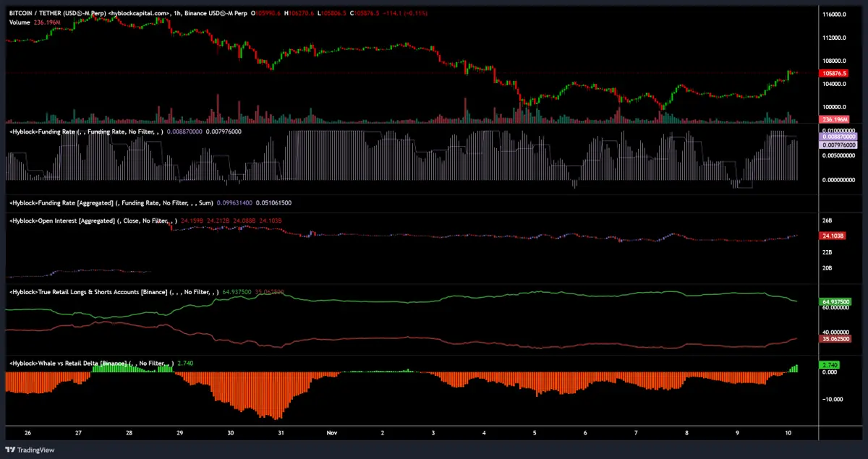This screenshot has width=868, height=459.
Task: Click the 22B open interest axis label
Action: [x=827, y=252]
